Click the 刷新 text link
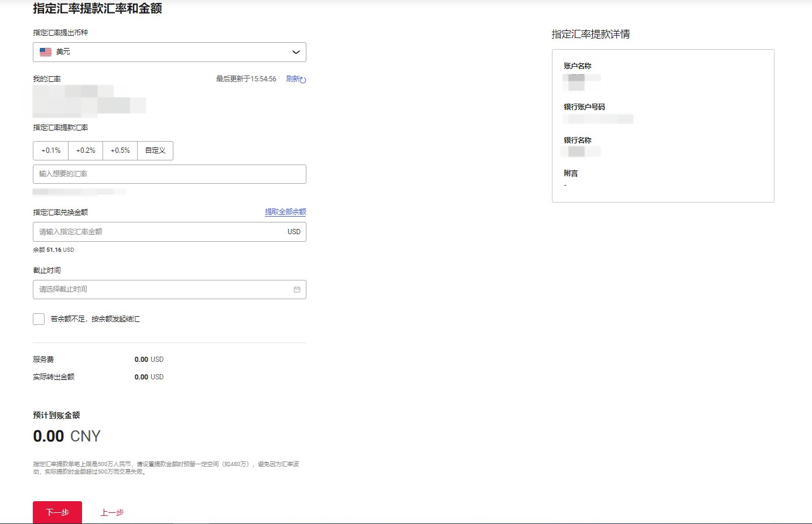Image resolution: width=812 pixels, height=524 pixels. 292,79
